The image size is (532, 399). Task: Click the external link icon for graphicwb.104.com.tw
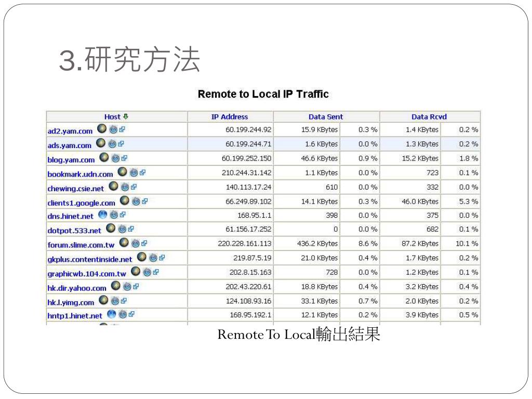(x=156, y=272)
